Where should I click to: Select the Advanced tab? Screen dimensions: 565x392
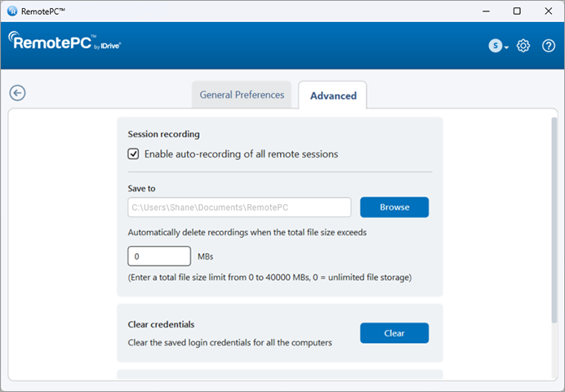click(333, 96)
